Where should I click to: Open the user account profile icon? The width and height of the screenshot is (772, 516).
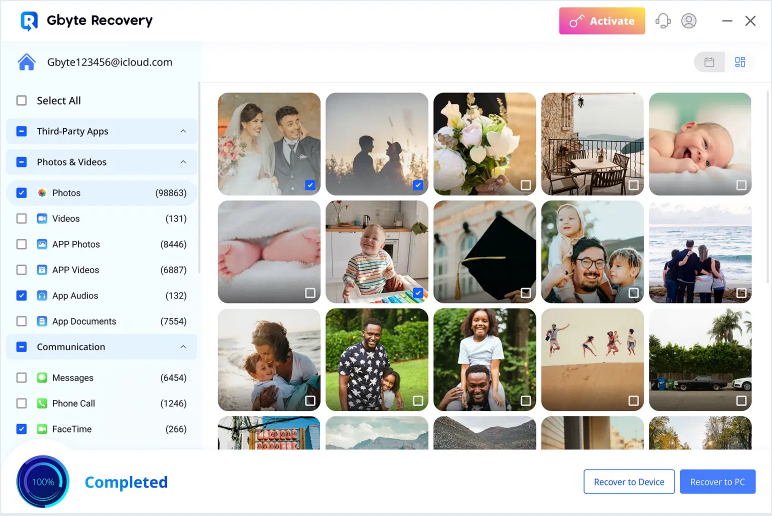pos(688,21)
